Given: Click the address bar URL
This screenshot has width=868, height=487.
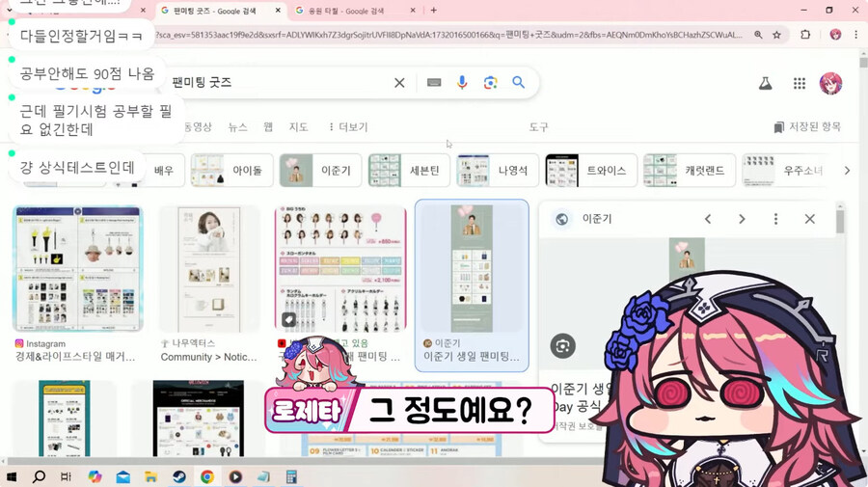Looking at the screenshot, I should (x=449, y=35).
